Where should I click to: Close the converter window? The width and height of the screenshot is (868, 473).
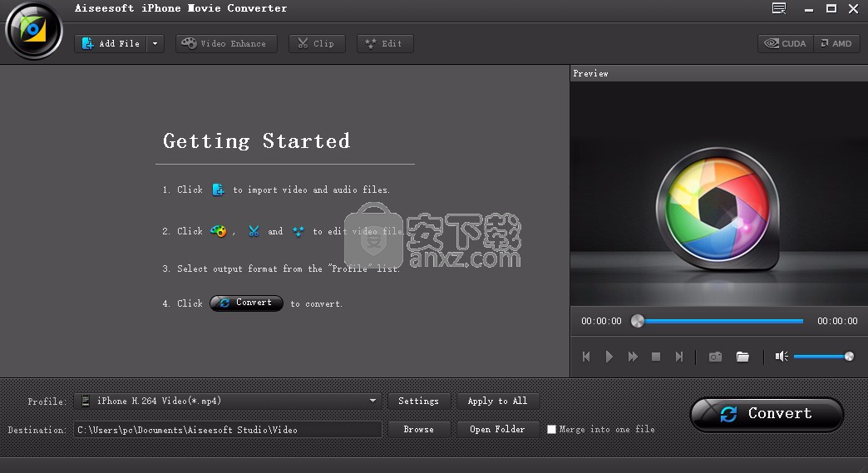click(x=854, y=8)
